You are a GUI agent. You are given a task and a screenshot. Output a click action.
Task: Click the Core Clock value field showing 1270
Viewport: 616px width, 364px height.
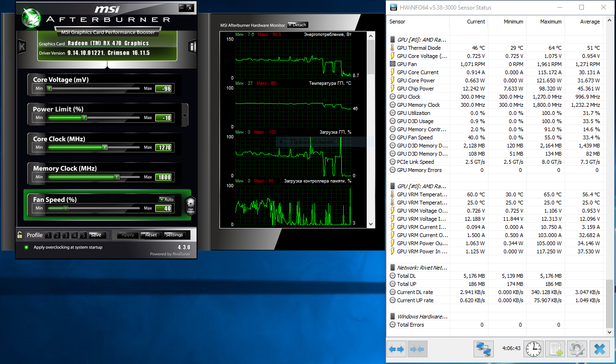(163, 148)
